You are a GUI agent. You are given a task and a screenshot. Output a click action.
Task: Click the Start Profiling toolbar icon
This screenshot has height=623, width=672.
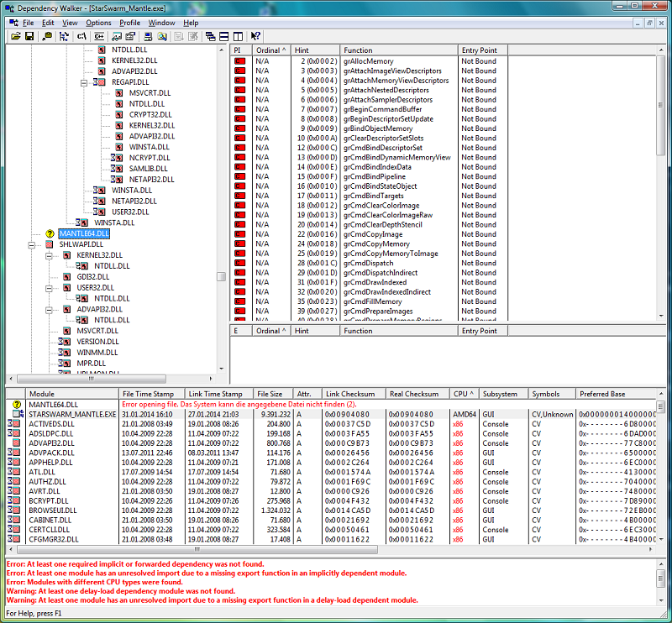(x=179, y=36)
